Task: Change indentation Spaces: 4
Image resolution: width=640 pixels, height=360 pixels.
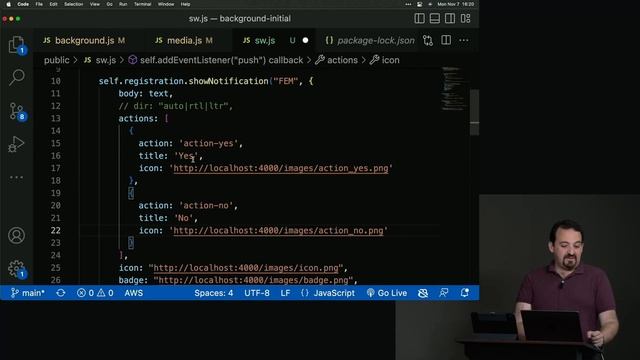Action: tap(213, 293)
